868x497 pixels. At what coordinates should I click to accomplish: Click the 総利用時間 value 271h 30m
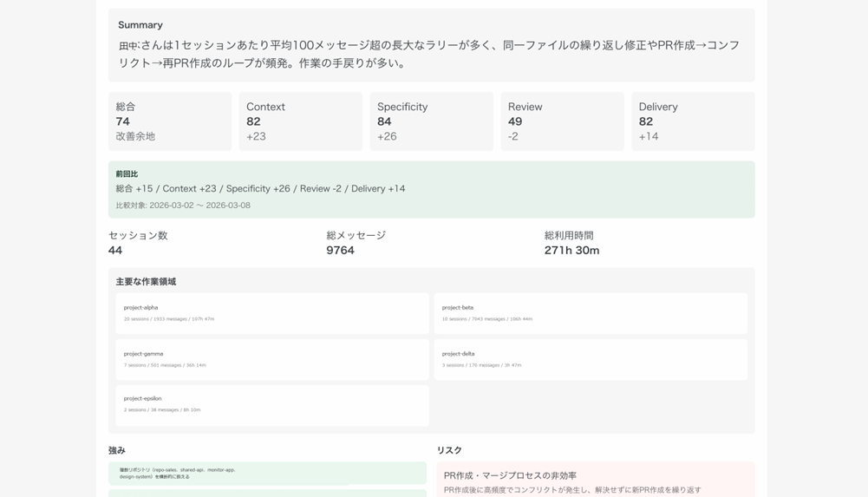pos(571,251)
